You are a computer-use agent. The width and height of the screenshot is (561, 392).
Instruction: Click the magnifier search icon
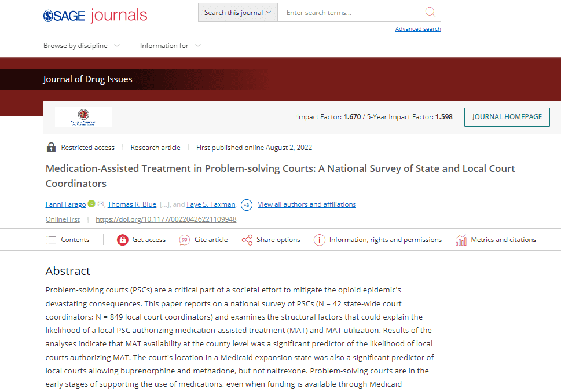tap(430, 12)
